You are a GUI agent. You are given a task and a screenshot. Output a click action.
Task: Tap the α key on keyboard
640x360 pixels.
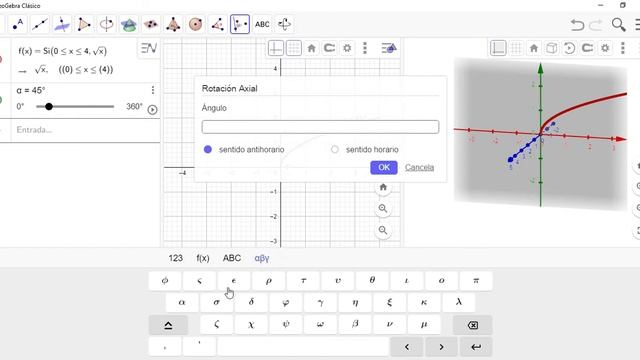(182, 302)
